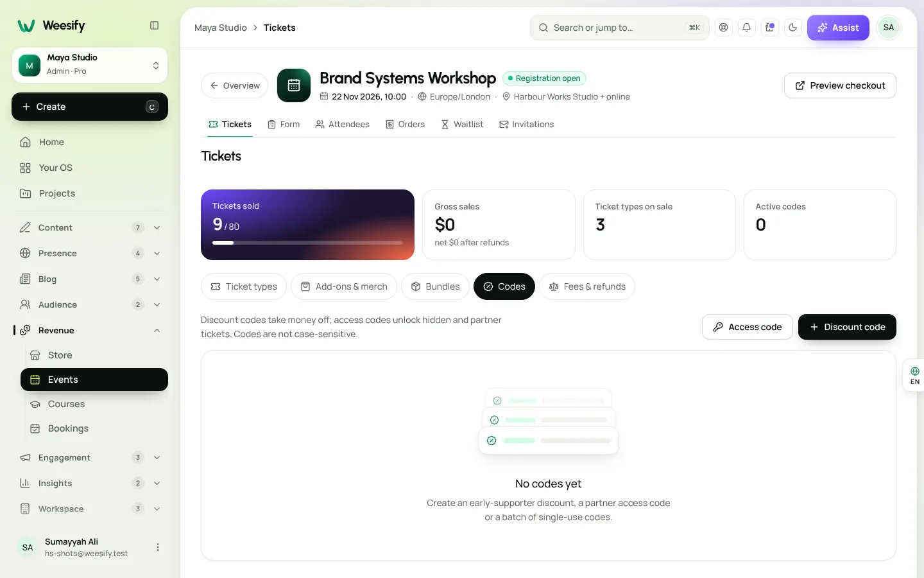This screenshot has height=578, width=924.
Task: Open Bookings under Revenue
Action: pyautogui.click(x=94, y=428)
